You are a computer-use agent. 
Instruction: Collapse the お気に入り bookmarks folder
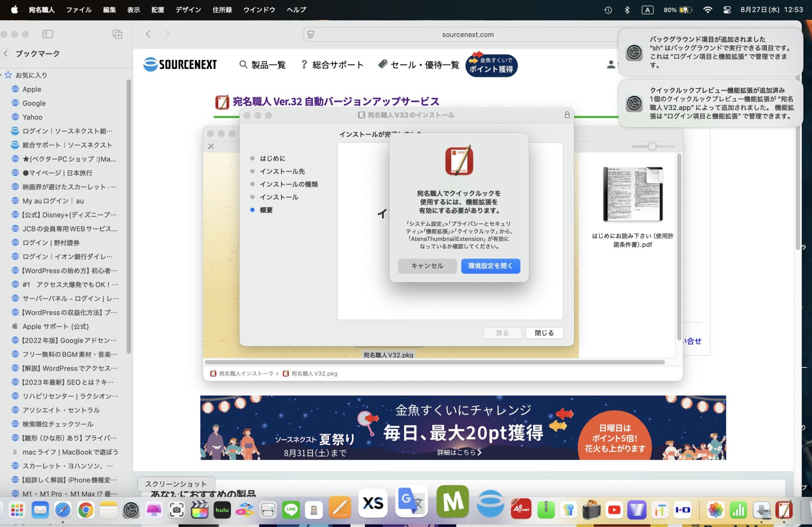pos(2,75)
